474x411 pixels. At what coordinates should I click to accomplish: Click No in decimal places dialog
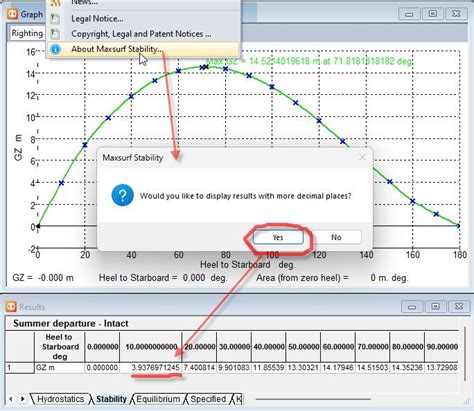click(x=336, y=237)
